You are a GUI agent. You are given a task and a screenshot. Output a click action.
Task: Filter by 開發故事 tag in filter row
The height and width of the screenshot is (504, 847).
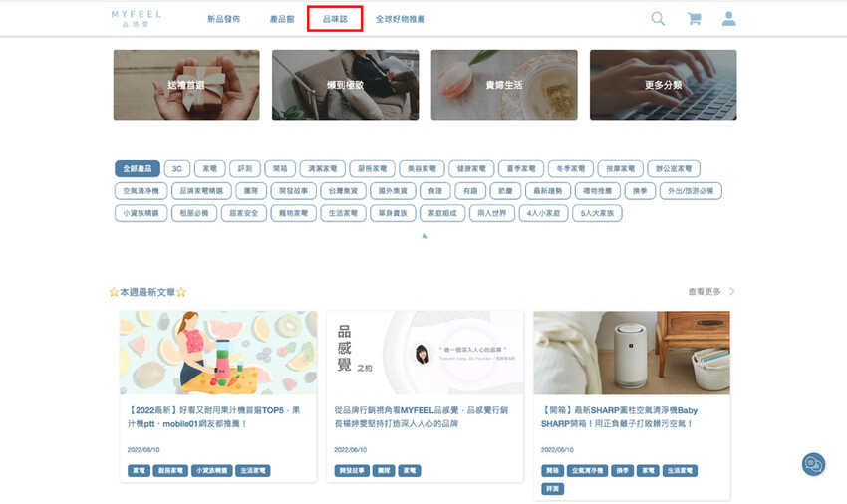(293, 190)
